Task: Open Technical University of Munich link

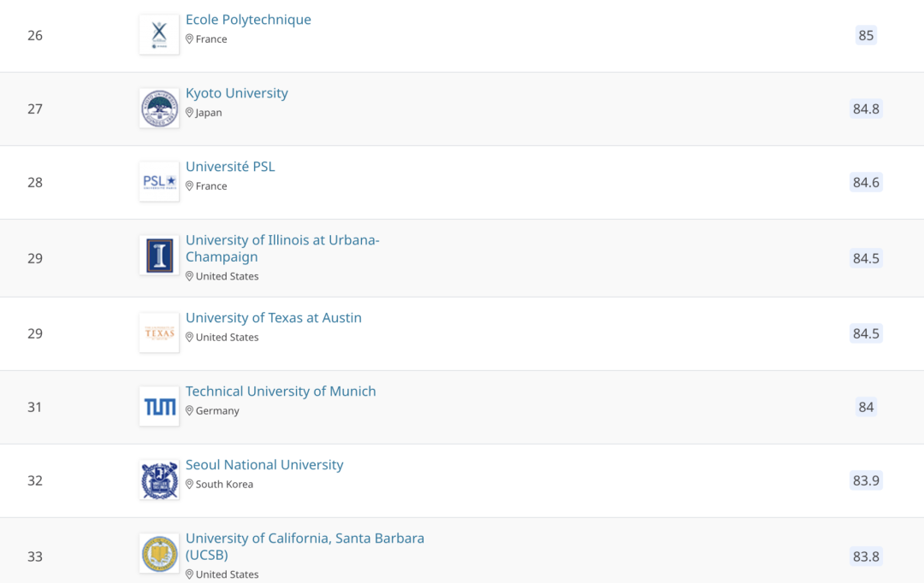Action: point(281,392)
